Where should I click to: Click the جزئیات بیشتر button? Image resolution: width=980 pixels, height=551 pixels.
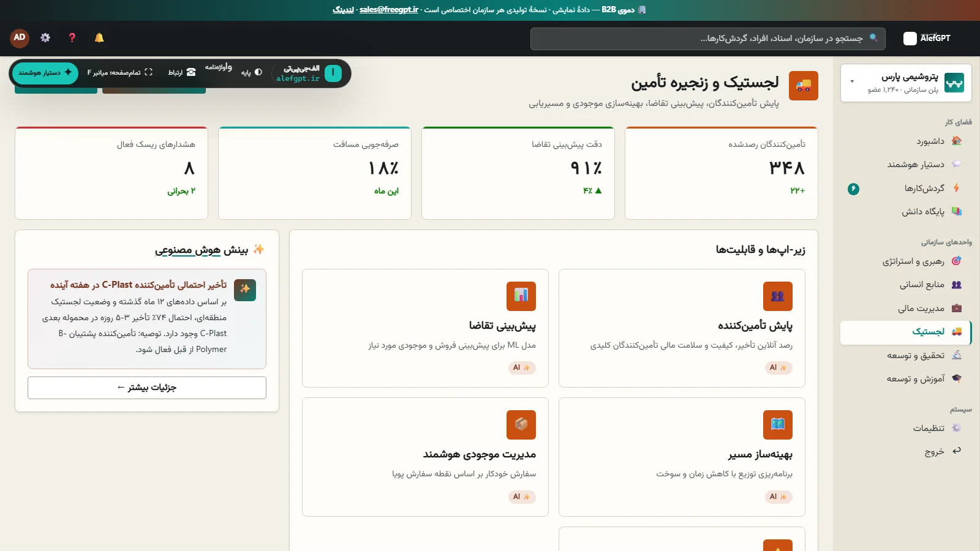pyautogui.click(x=147, y=388)
